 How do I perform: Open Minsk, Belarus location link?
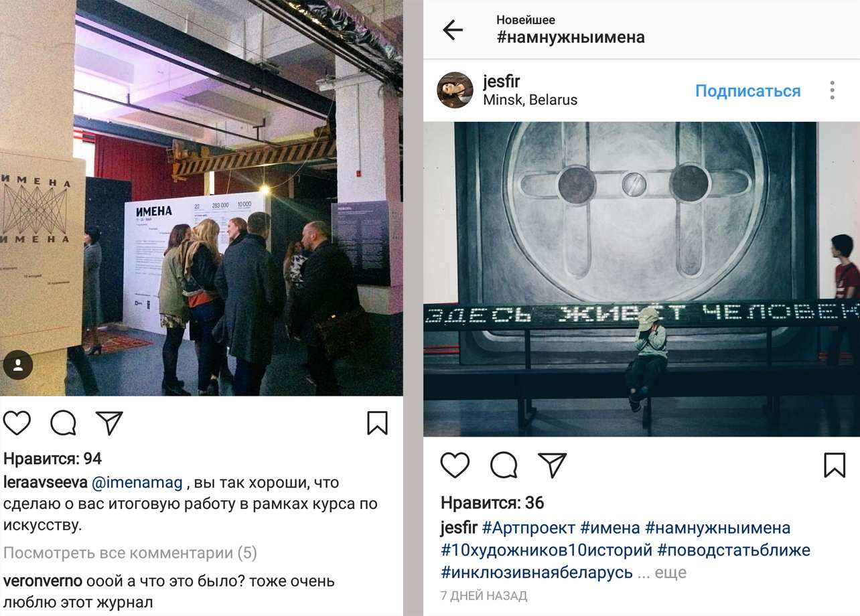(x=530, y=100)
